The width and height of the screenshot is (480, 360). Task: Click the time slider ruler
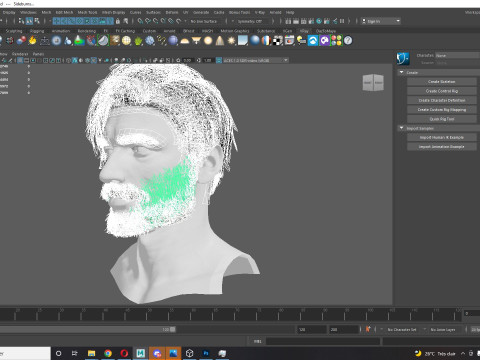[230, 314]
